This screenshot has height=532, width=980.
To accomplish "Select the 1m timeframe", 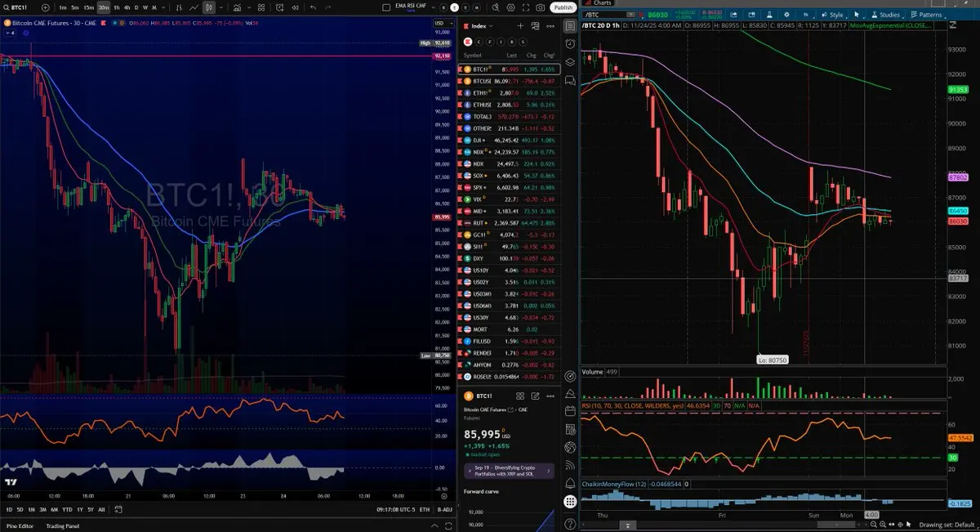I will 62,7.
